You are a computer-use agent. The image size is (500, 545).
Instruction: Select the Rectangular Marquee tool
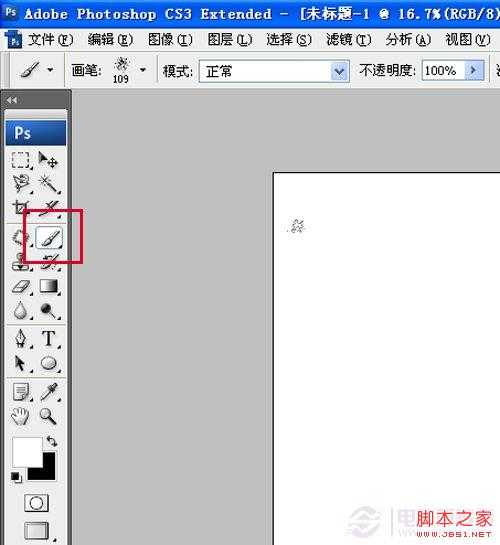coord(21,160)
